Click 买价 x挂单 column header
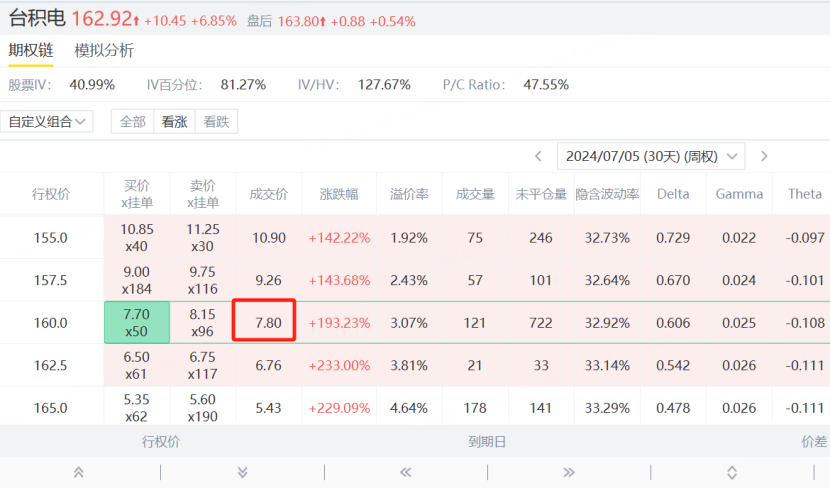This screenshot has height=488, width=830. click(137, 194)
